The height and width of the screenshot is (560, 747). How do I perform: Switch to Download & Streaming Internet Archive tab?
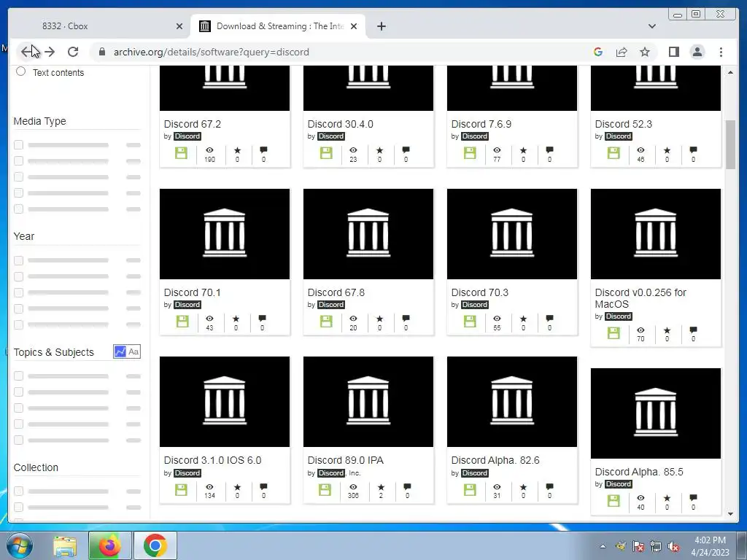(278, 26)
